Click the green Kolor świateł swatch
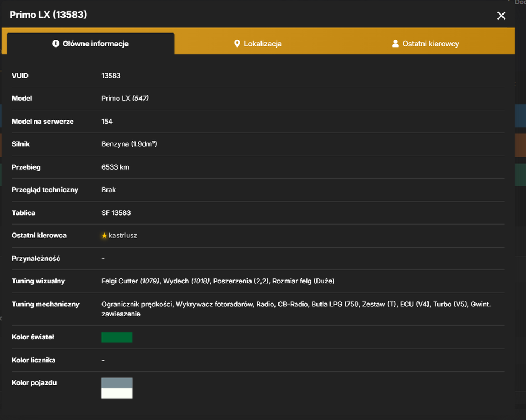The image size is (526, 420). [117, 337]
